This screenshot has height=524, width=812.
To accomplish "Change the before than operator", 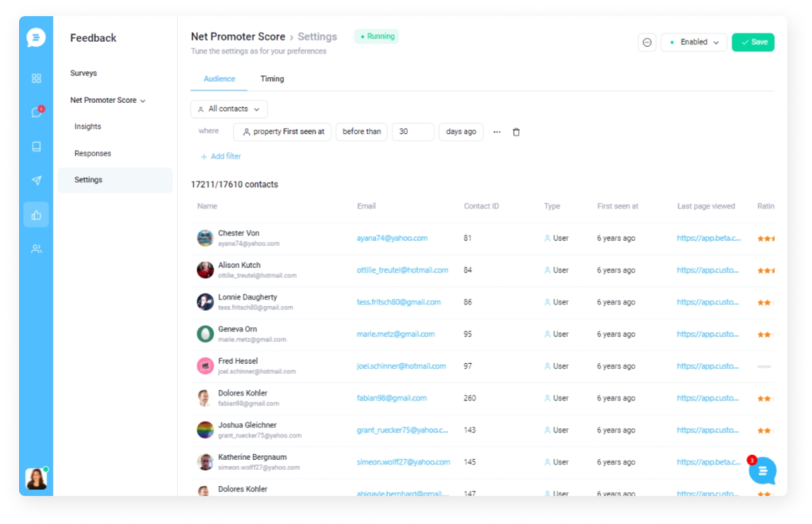I will tap(362, 132).
